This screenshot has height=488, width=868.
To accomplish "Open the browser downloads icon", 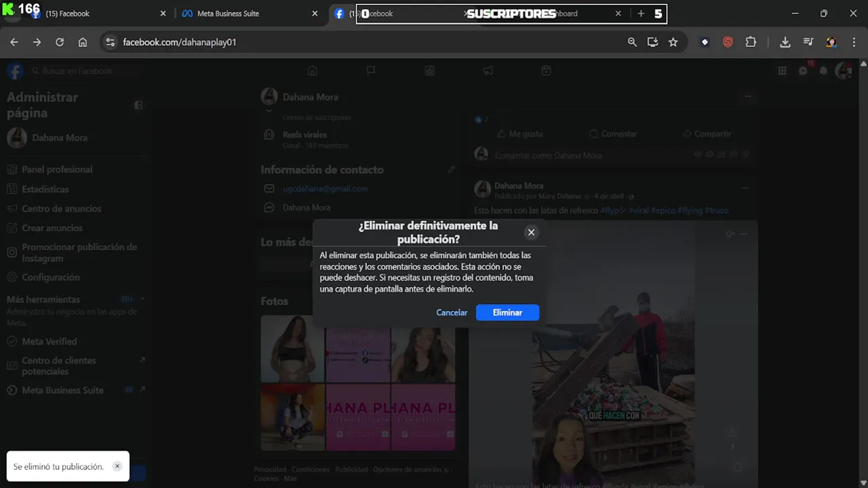I will click(785, 42).
